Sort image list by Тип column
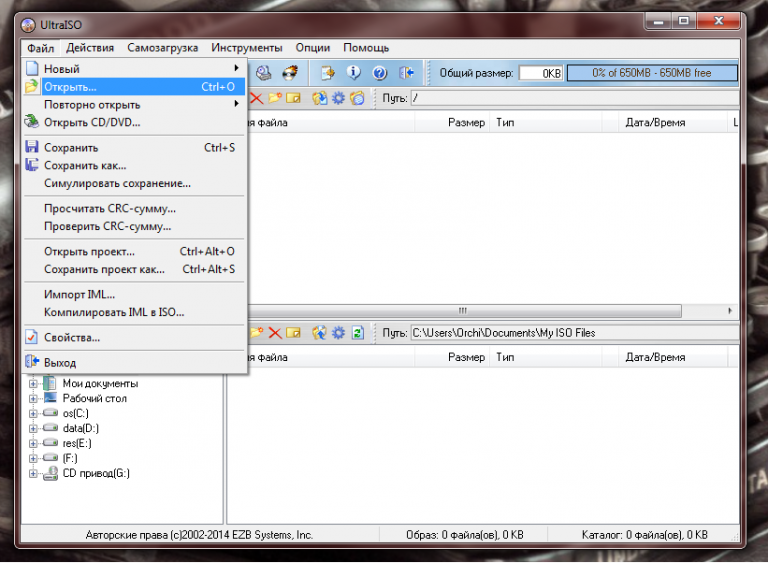The width and height of the screenshot is (768, 563). [x=545, y=122]
